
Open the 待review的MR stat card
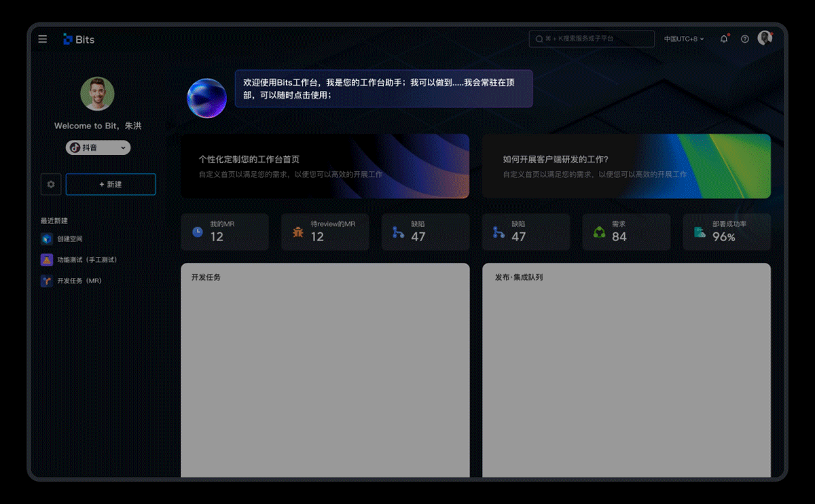pyautogui.click(x=325, y=232)
